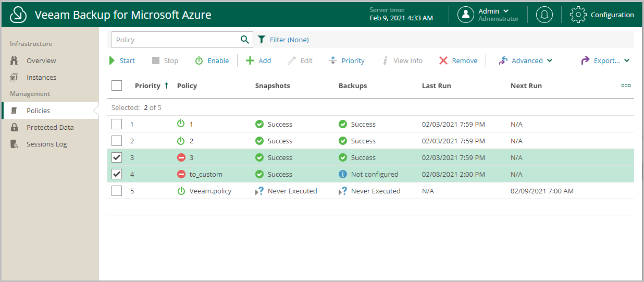
Task: Click policy name Veeam.policy
Action: (210, 191)
